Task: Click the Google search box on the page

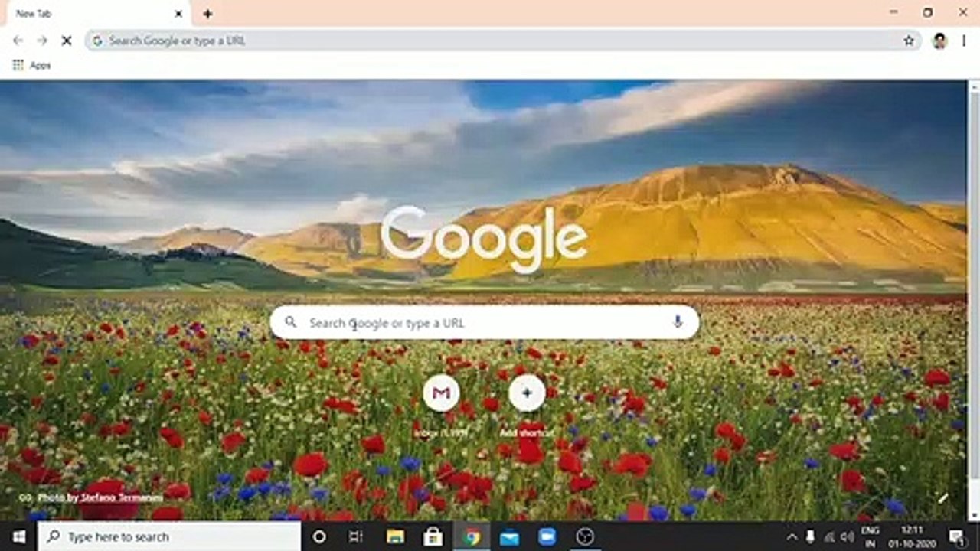Action: click(485, 322)
